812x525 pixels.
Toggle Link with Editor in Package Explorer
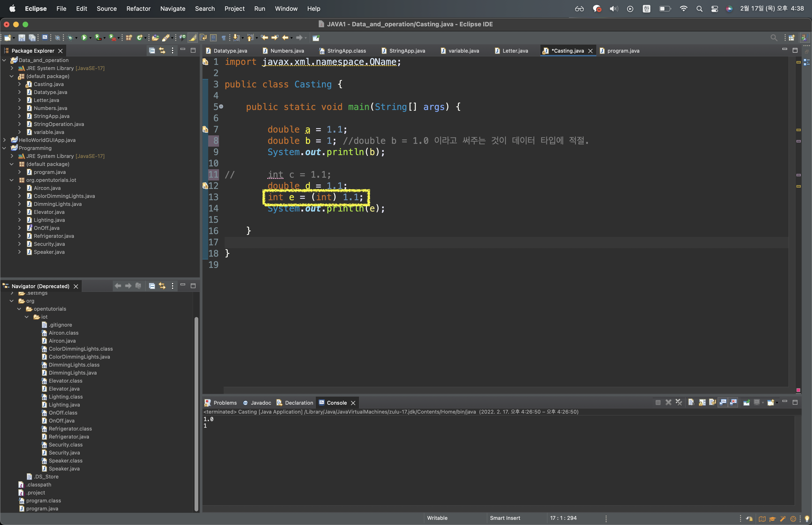[162, 51]
